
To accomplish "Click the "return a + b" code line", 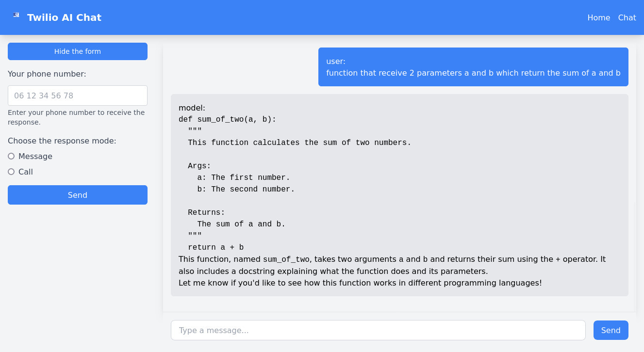I will click(215, 247).
